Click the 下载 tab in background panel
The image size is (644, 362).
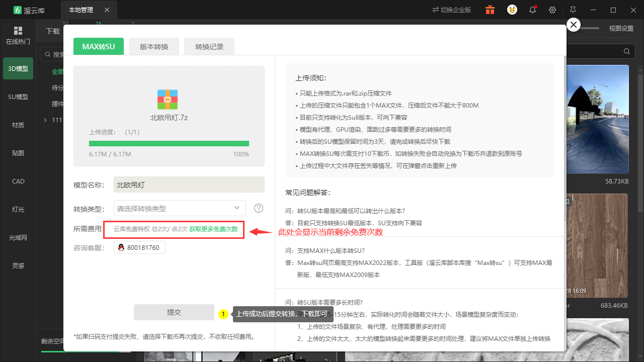tap(53, 31)
